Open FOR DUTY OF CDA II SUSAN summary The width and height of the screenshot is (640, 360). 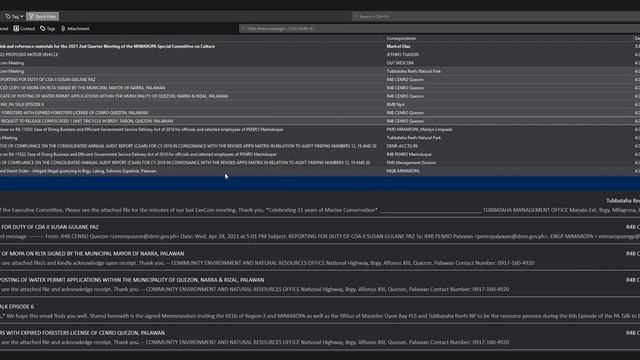point(320,232)
